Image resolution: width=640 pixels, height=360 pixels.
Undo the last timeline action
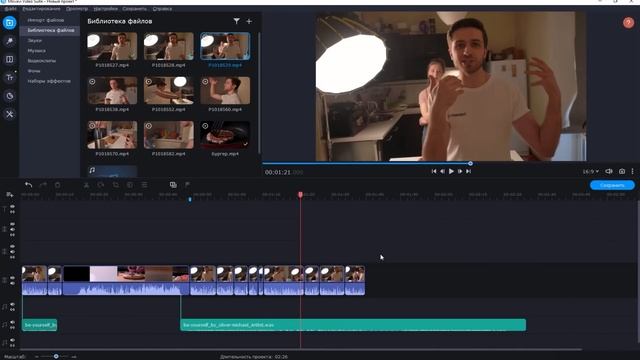(28, 185)
